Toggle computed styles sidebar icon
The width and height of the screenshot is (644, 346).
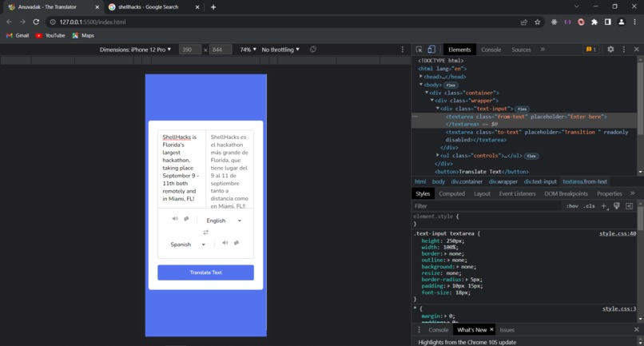[x=629, y=206]
